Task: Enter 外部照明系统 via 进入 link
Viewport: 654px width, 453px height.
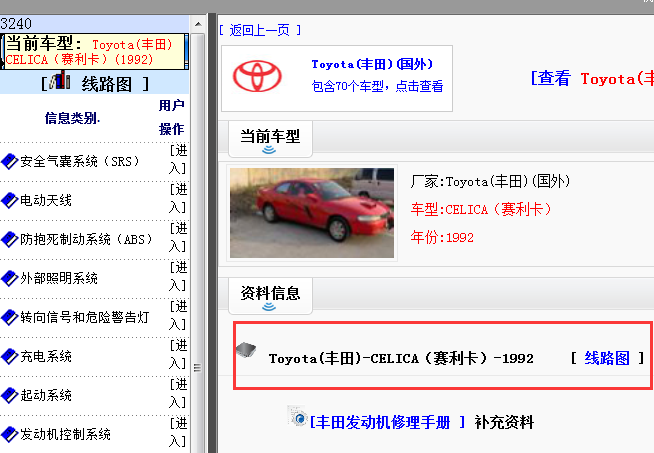Action: pyautogui.click(x=178, y=276)
